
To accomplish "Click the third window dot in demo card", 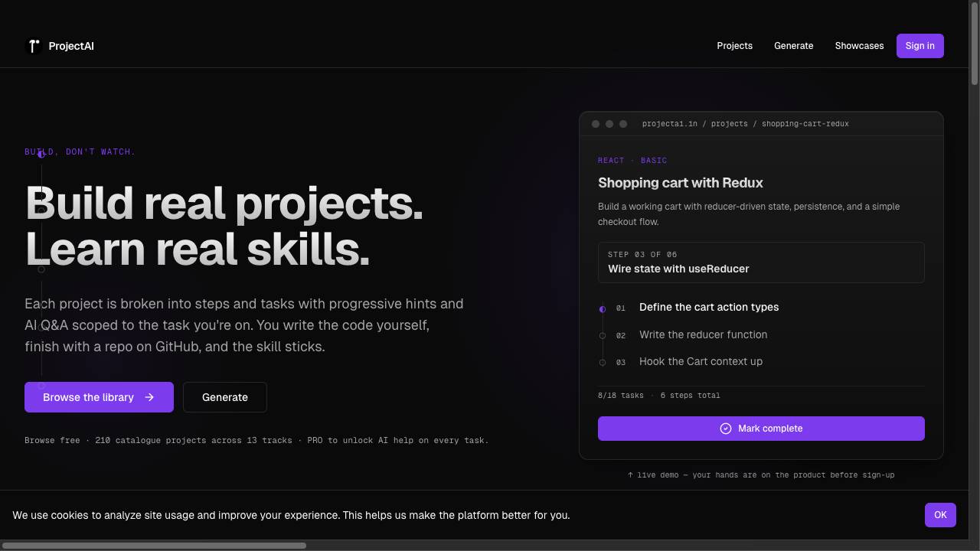I will (623, 124).
